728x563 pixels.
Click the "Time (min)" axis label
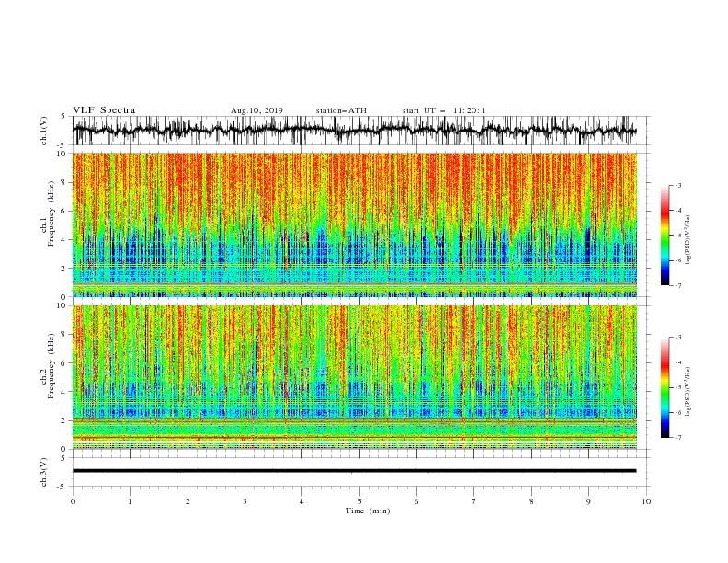coord(368,511)
